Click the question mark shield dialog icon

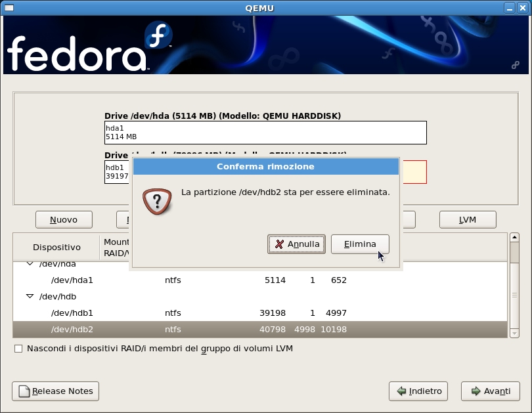(x=157, y=202)
